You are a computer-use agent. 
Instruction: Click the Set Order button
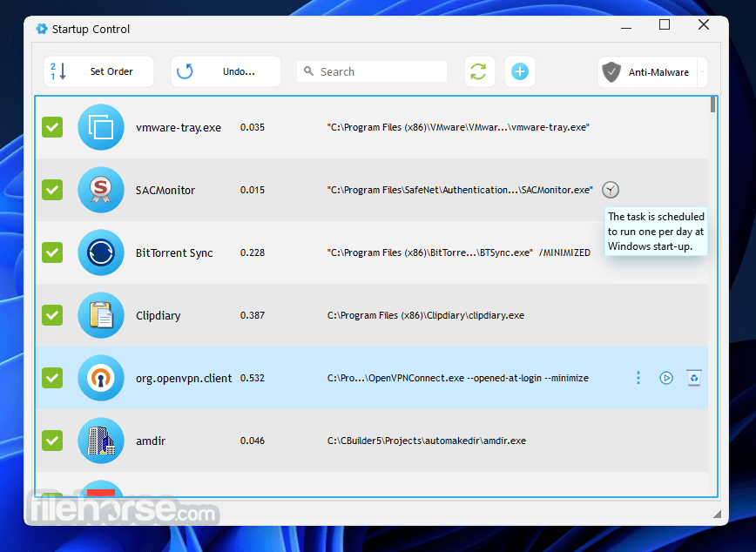pos(98,71)
